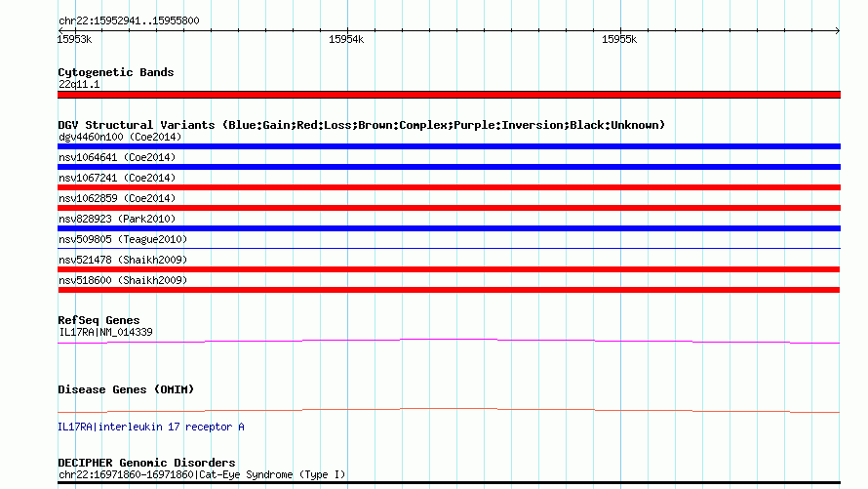Click the Cytogenetic Bands track title
The height and width of the screenshot is (489, 868).
click(x=116, y=72)
